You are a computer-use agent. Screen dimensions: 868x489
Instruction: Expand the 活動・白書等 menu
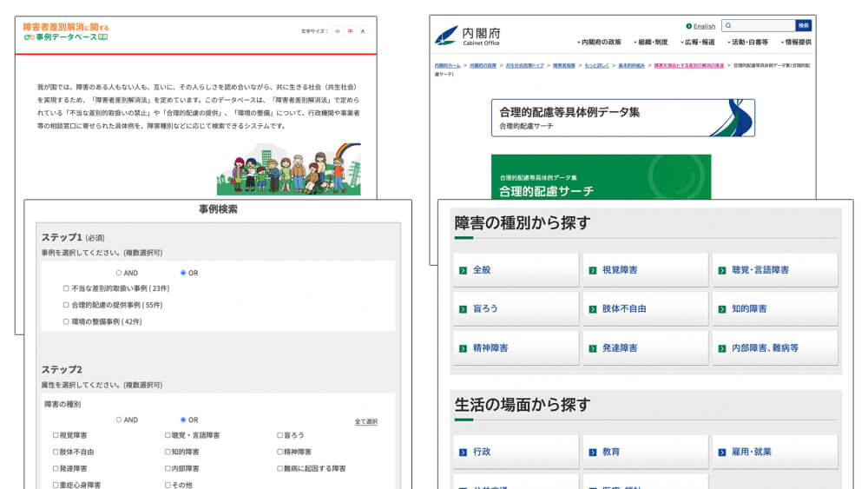coord(747,42)
